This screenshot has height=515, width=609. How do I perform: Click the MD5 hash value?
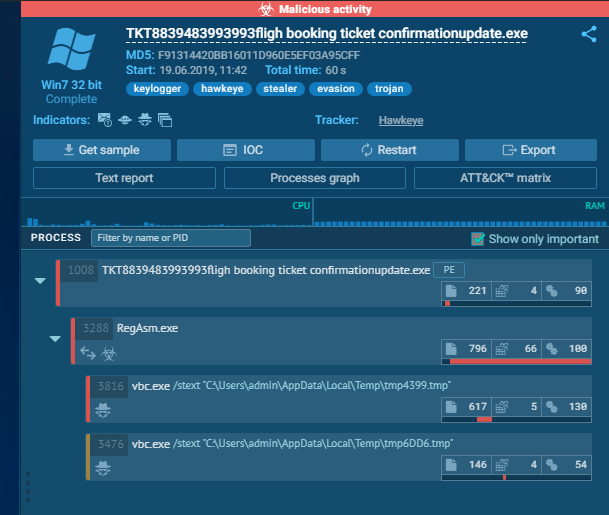(259, 55)
